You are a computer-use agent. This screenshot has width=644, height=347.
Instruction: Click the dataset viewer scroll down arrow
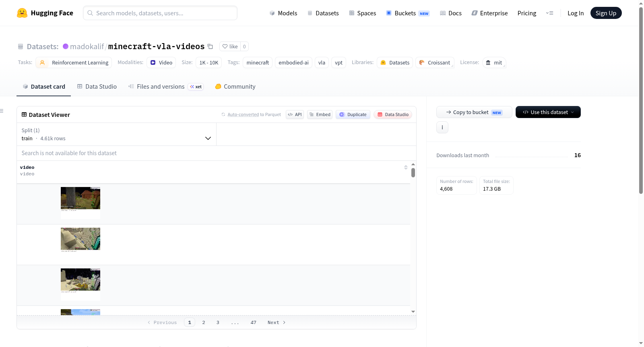413,312
